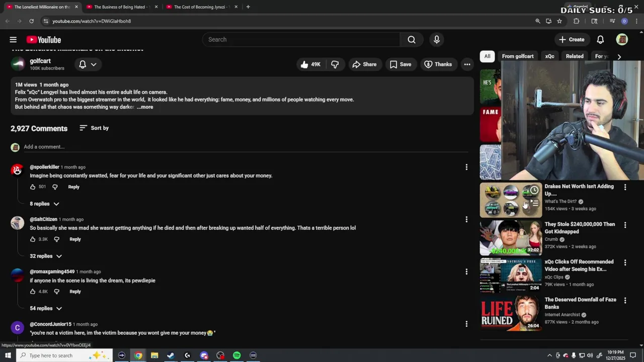Open They Stole $240,000,000 video thumbnail

click(511, 238)
